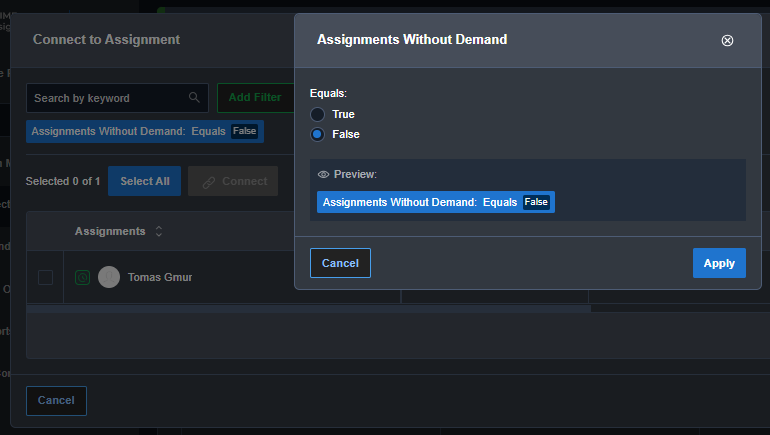Click the search magnifier icon

point(194,98)
